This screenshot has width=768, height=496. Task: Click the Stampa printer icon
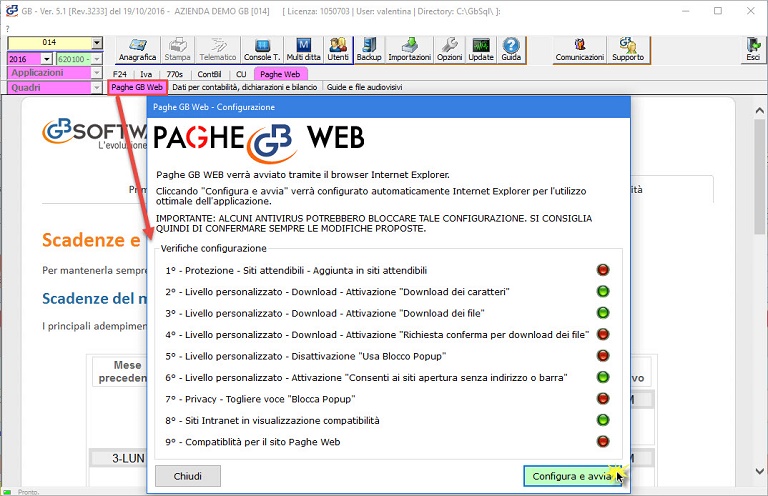tap(177, 49)
